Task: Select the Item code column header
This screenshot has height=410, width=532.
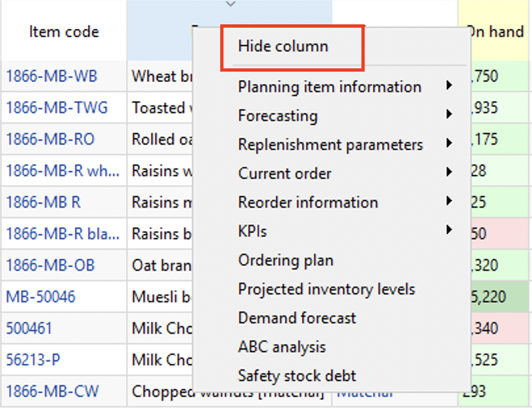Action: tap(64, 32)
